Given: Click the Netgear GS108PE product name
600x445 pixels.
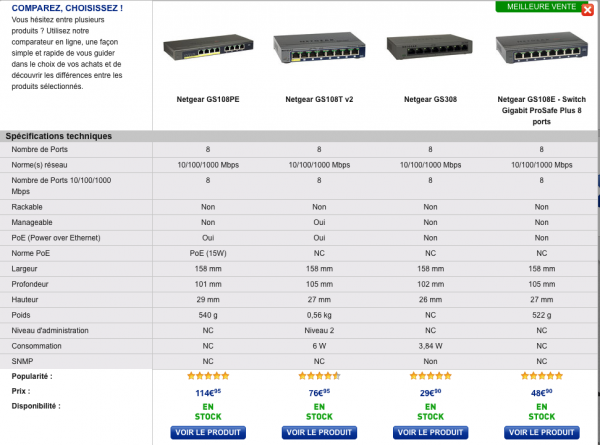Looking at the screenshot, I should 208,100.
